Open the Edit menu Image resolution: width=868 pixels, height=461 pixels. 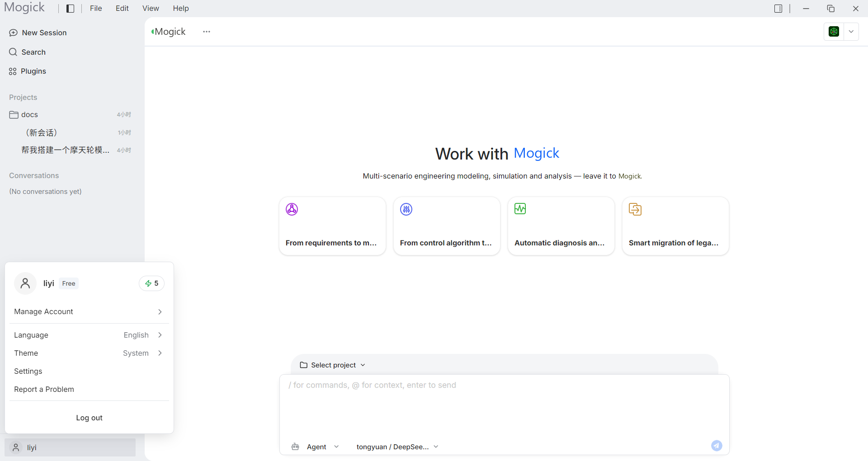tap(122, 9)
